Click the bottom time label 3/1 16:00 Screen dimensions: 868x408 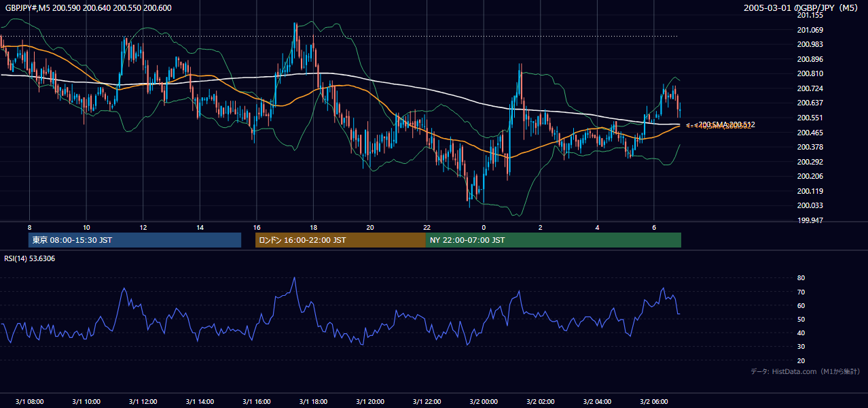[x=256, y=402]
